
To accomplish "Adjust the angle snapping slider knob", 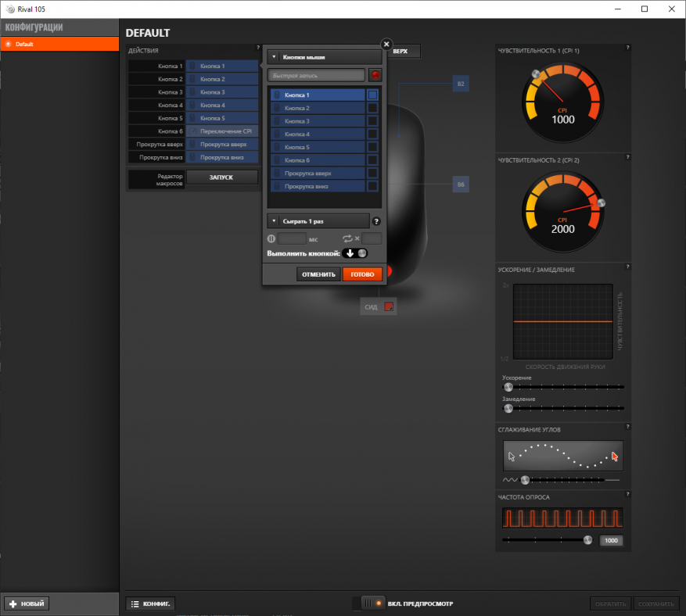I will pyautogui.click(x=525, y=480).
